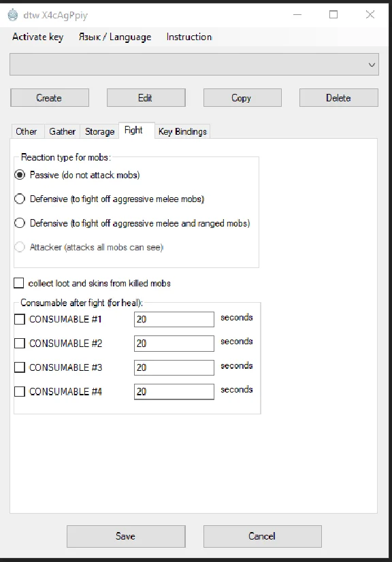Open the Instruction menu

189,37
